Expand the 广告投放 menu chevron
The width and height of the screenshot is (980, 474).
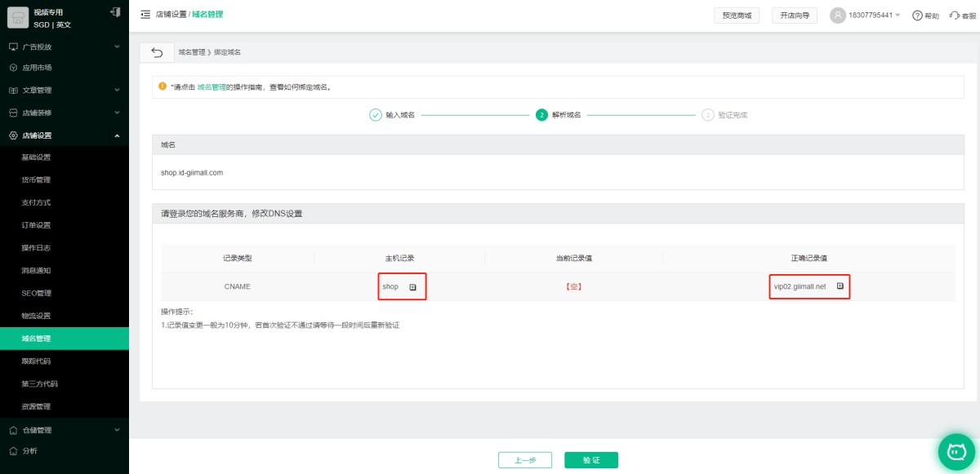pyautogui.click(x=117, y=47)
